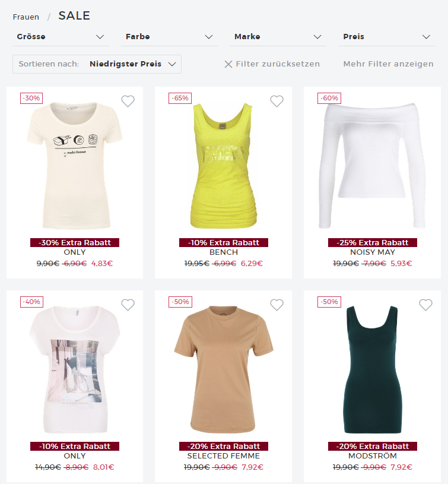Click -30% Extra Rabatt banner on ONLY shirt
The image size is (448, 484).
tap(75, 243)
